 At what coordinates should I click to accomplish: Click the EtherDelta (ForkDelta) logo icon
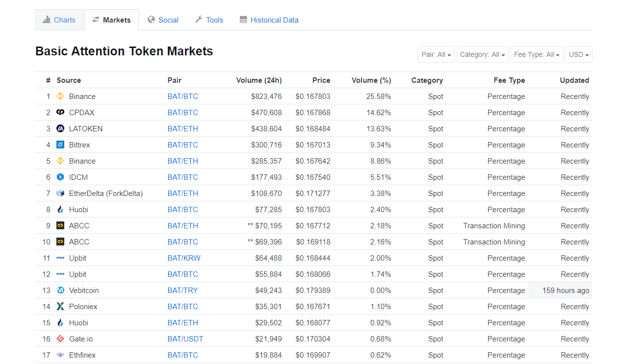[x=60, y=194]
